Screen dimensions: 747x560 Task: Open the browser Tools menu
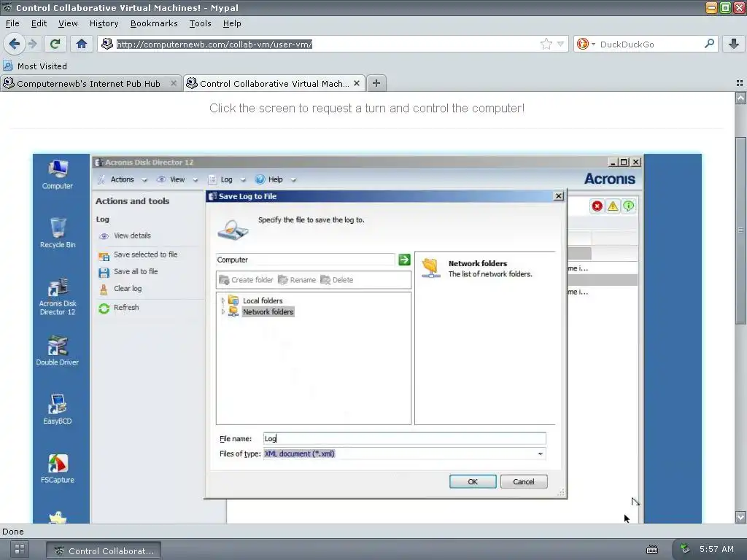tap(200, 23)
